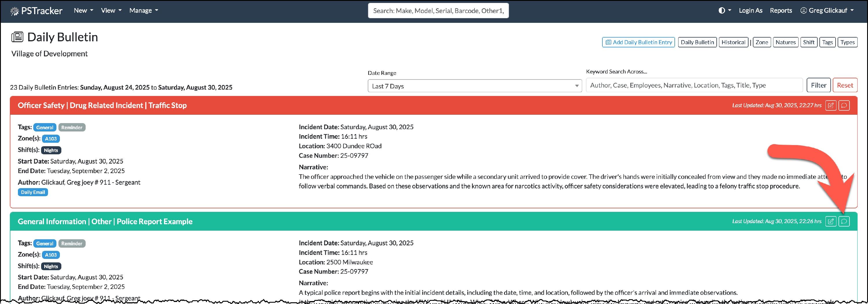The image size is (868, 304).
Task: Click the PSTracker logo icon
Action: tap(14, 11)
